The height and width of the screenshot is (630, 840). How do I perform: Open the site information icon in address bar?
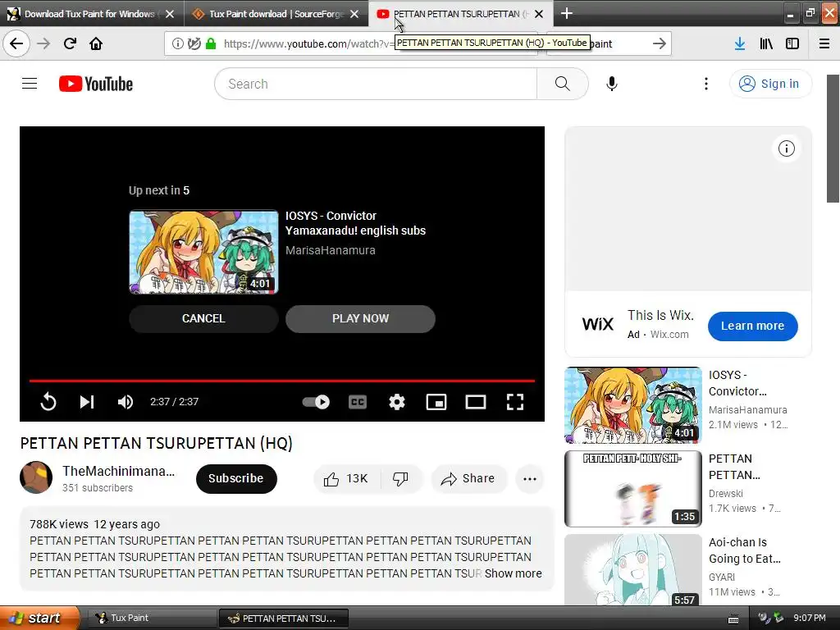click(x=177, y=43)
